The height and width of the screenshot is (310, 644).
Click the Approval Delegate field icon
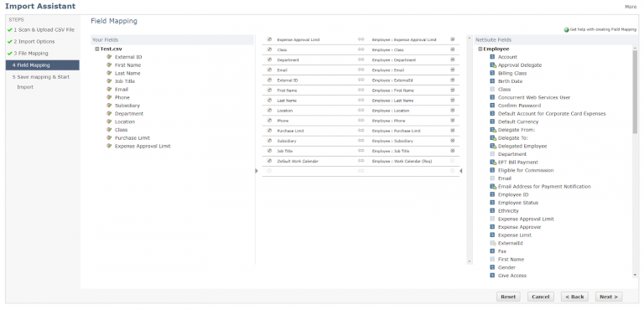coord(493,65)
